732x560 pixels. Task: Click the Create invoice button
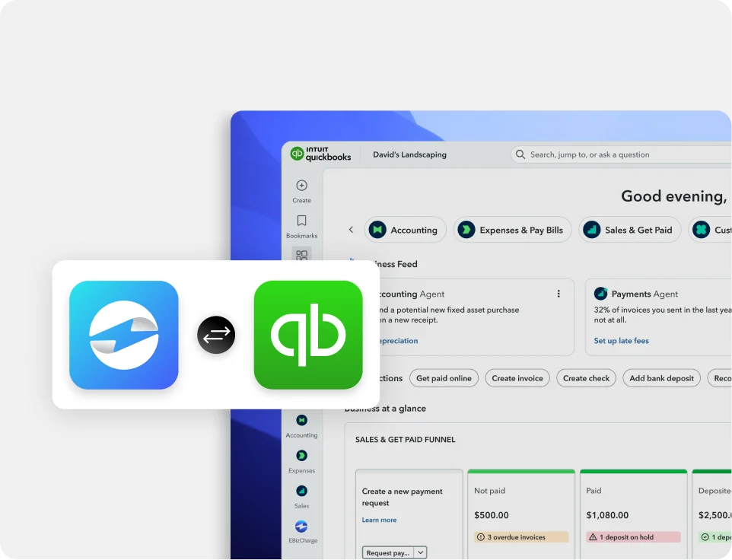click(x=517, y=378)
